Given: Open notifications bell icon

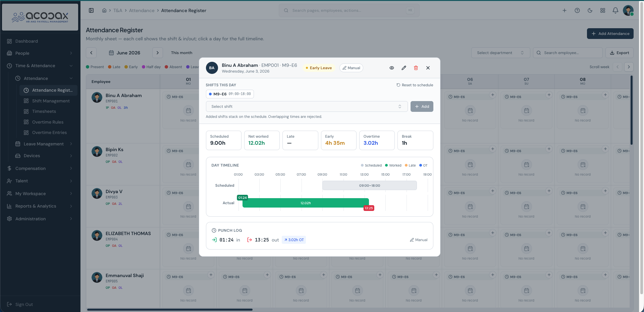Looking at the screenshot, I should tap(615, 10).
